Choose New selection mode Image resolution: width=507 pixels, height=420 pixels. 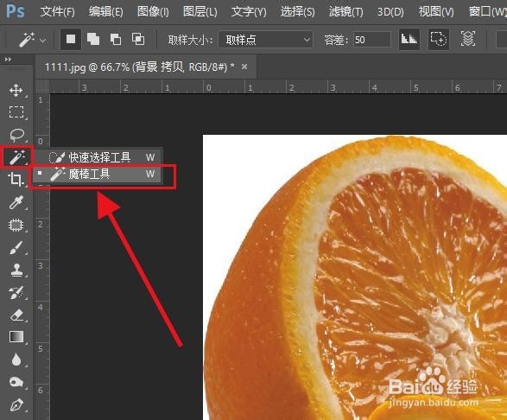(x=71, y=39)
